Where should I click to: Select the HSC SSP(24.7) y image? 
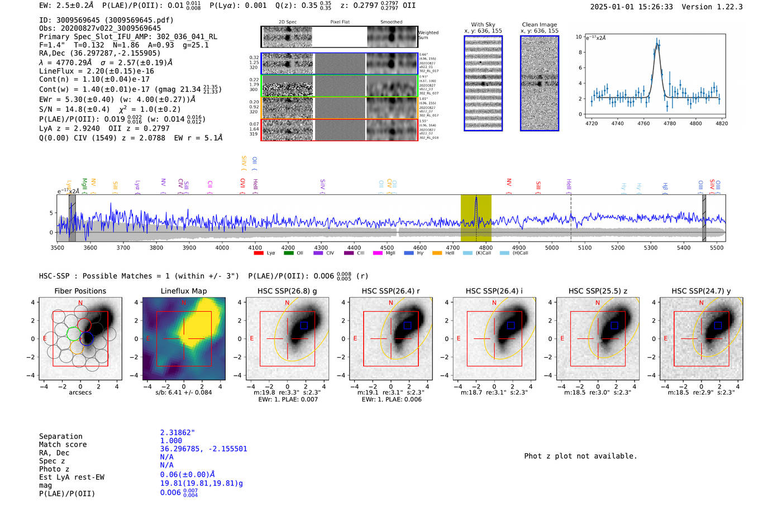(701, 338)
